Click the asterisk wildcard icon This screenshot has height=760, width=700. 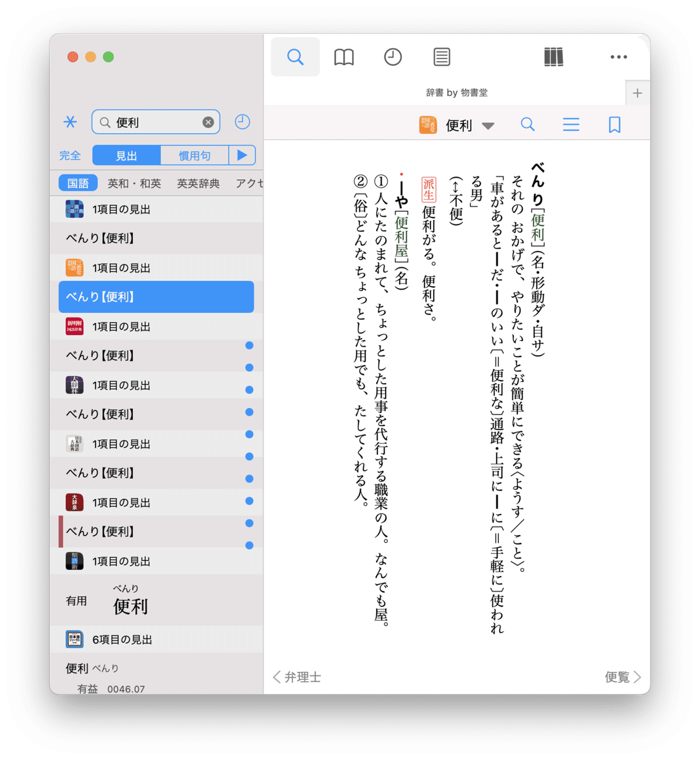(70, 122)
